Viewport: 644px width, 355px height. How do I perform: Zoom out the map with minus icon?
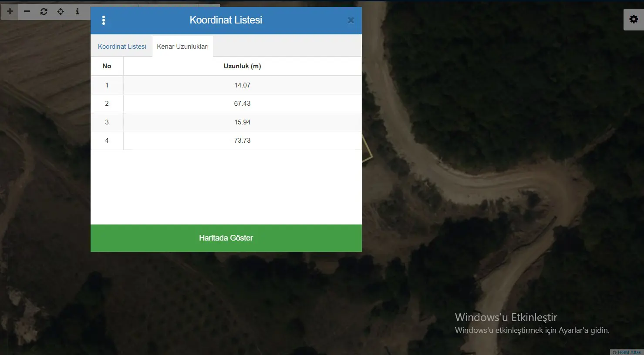27,12
